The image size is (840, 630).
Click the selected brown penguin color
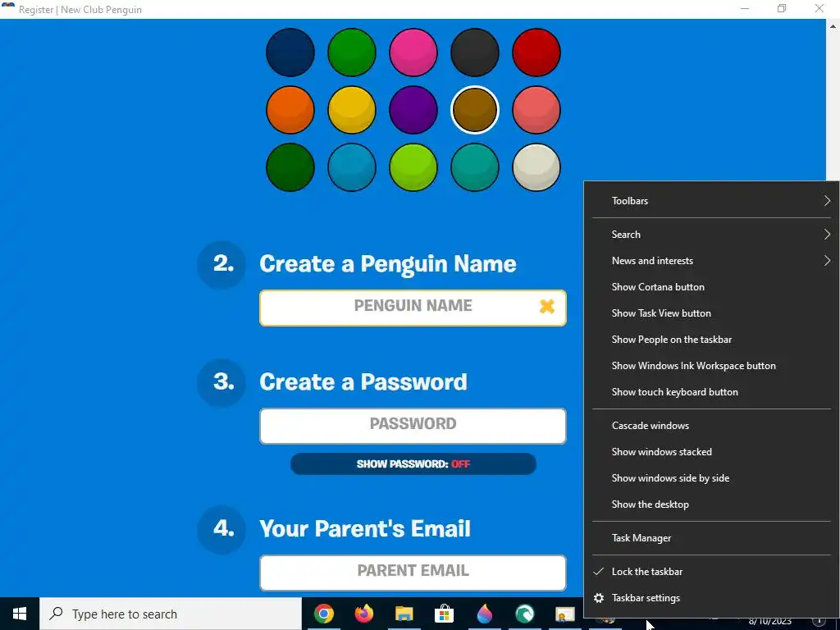coord(475,110)
